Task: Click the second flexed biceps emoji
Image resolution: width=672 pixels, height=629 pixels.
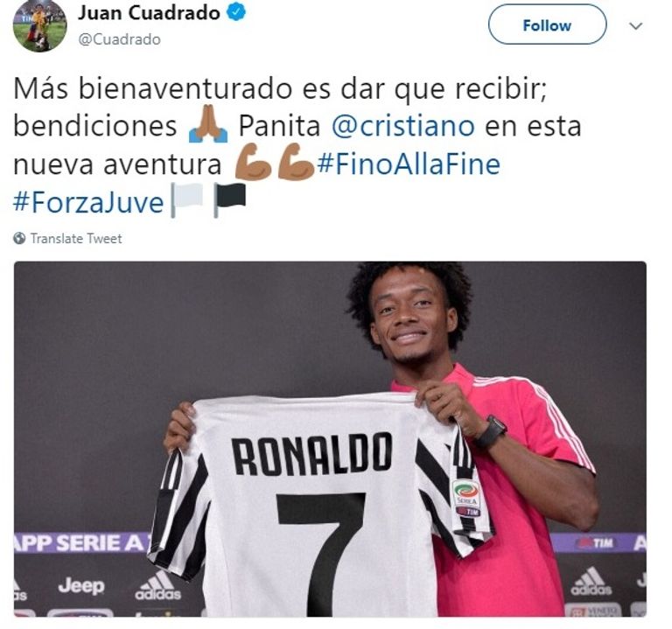Action: (296, 162)
